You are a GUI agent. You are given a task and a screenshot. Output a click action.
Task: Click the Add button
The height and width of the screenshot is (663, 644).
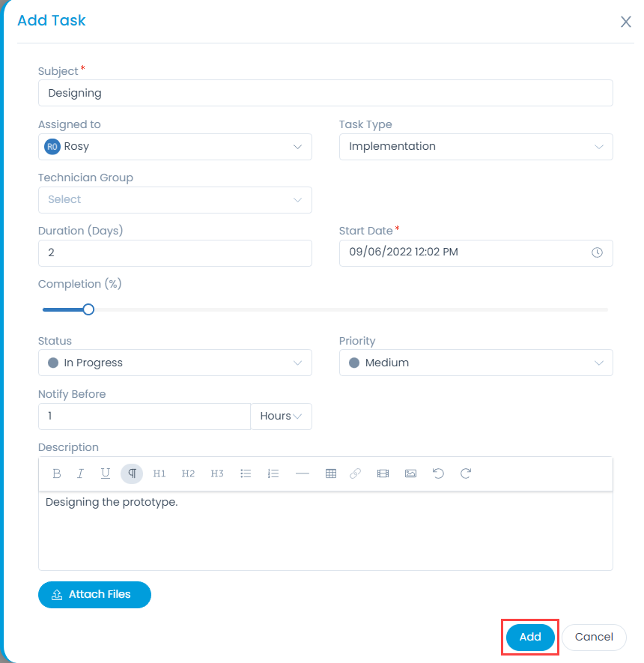click(x=530, y=638)
